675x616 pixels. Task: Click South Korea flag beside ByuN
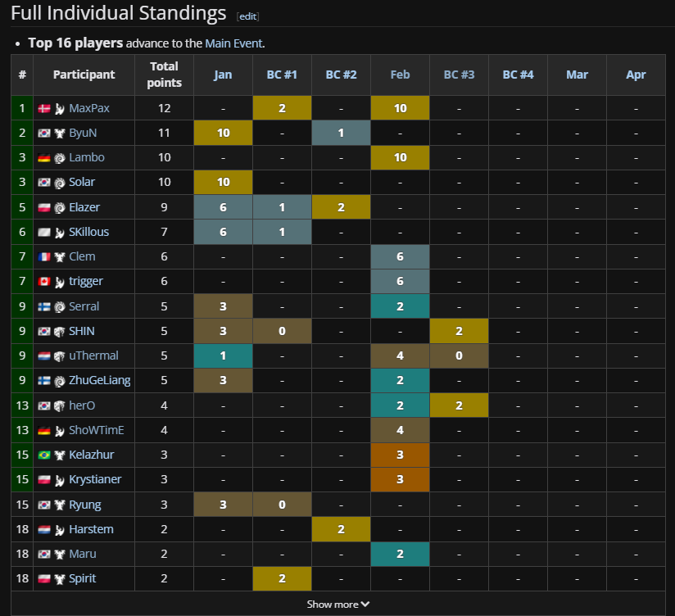tap(44, 133)
